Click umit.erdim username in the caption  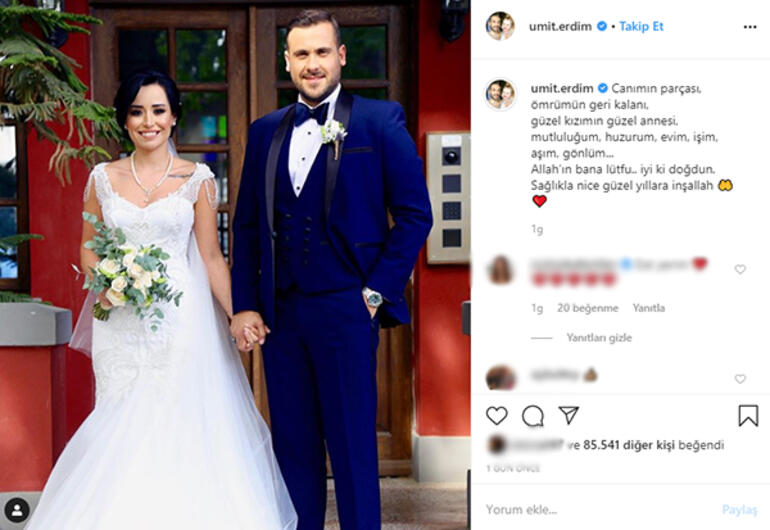(x=562, y=88)
